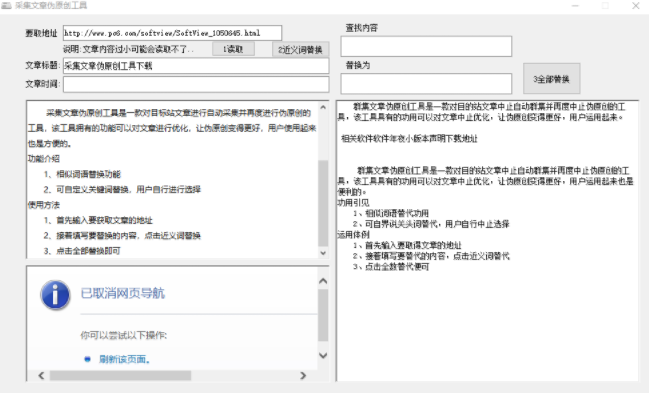The width and height of the screenshot is (649, 393).
Task: Click the 替换为 input box
Action: (426, 84)
